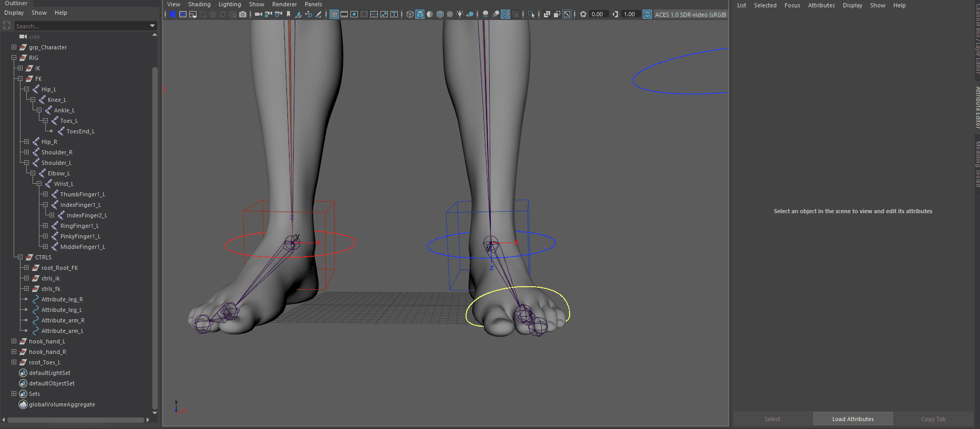Click the Image Plane icon

[x=298, y=14]
